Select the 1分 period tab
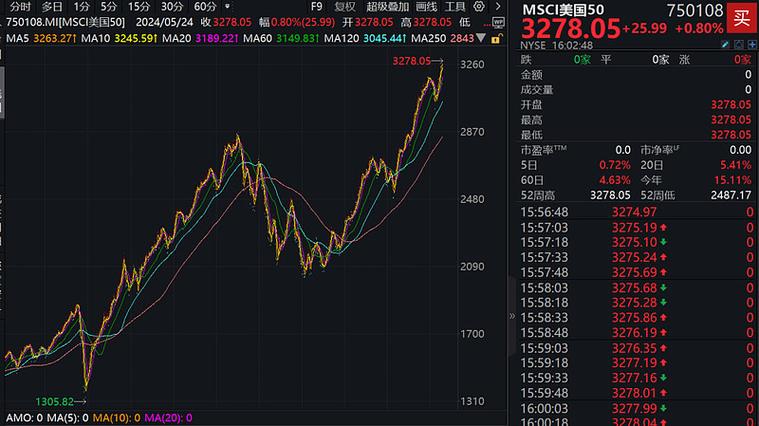Viewport: 759px width, 426px height. 82,7
